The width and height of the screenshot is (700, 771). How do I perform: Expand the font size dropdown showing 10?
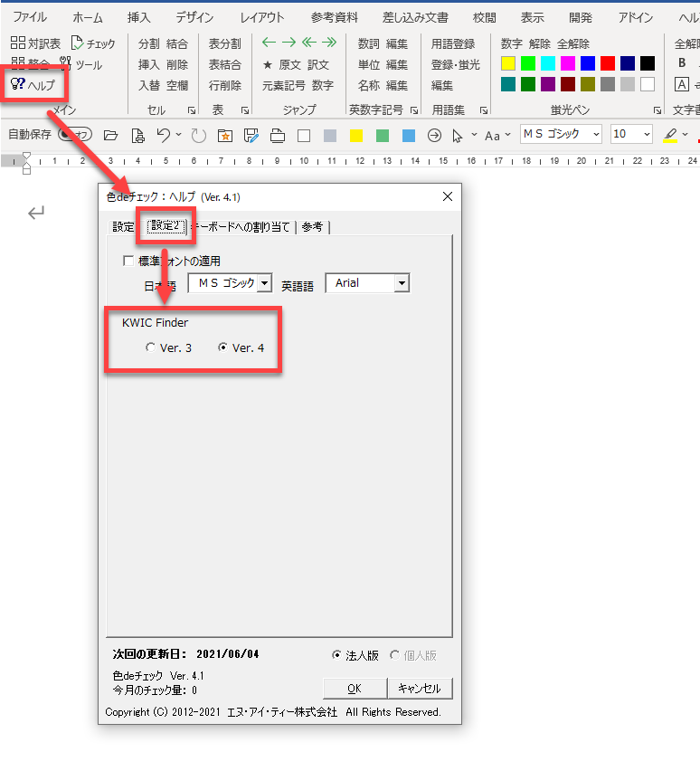646,135
